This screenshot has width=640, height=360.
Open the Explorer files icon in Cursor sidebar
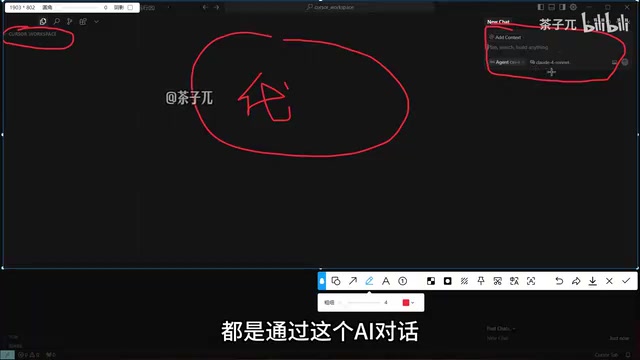point(43,21)
